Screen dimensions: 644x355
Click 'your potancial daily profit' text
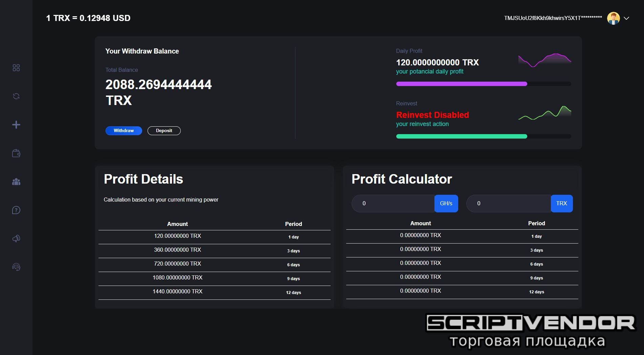click(x=430, y=71)
